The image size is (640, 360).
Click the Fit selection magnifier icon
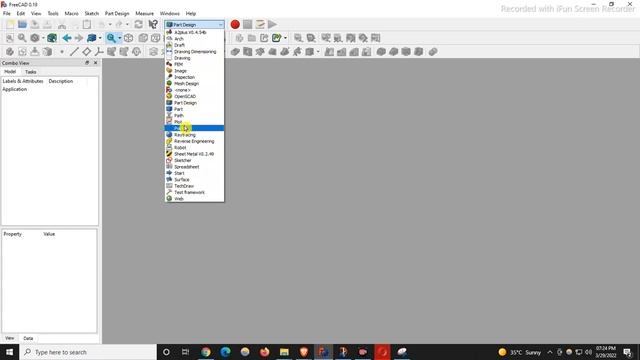point(22,38)
